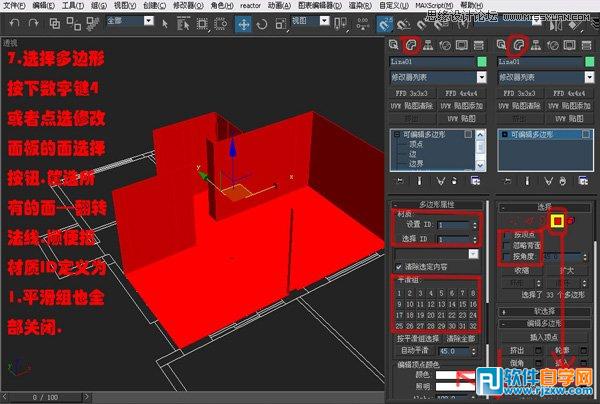Open the 全部 selection filter dropdown
The image size is (600, 404).
coord(149,21)
